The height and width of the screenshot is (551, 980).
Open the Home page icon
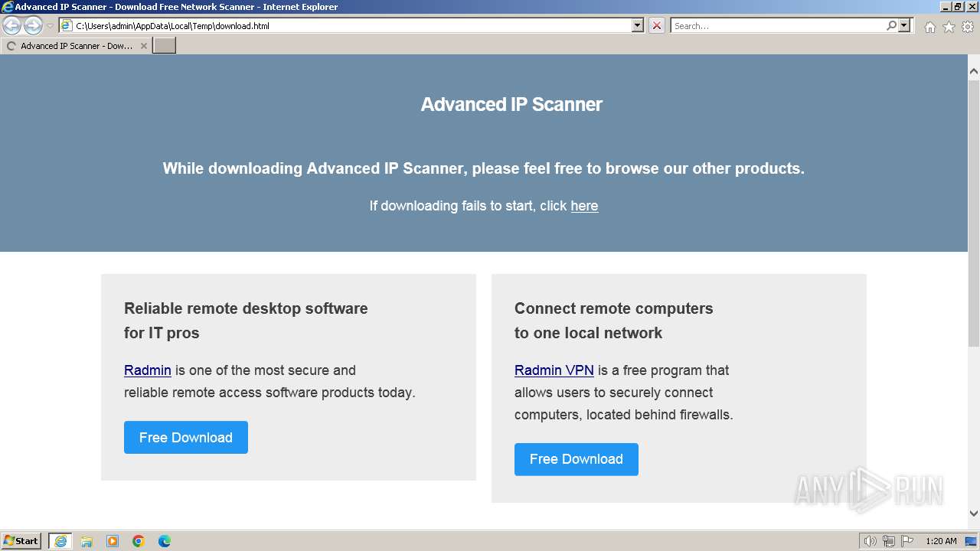point(929,27)
